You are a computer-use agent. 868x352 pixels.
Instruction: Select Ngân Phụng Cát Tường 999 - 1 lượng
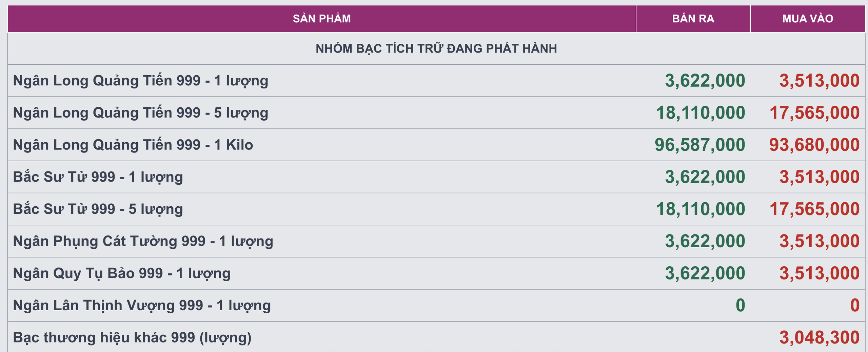(x=143, y=241)
